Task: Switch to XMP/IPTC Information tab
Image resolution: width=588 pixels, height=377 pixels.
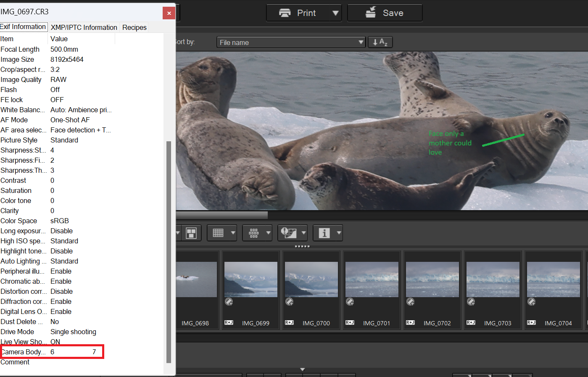Action: coord(84,27)
